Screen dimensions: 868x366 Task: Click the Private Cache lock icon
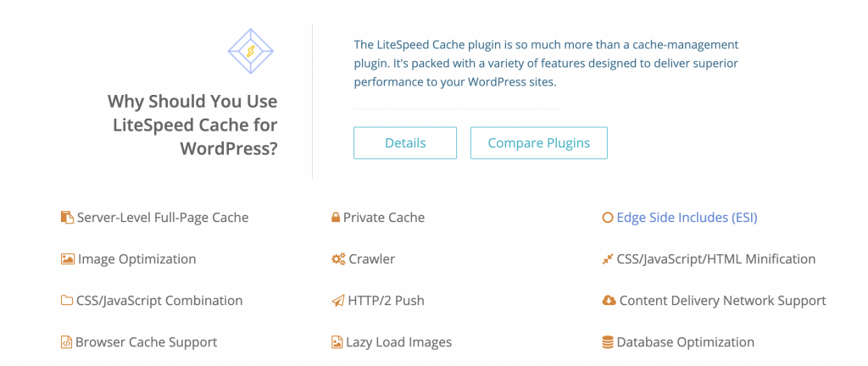(x=336, y=218)
